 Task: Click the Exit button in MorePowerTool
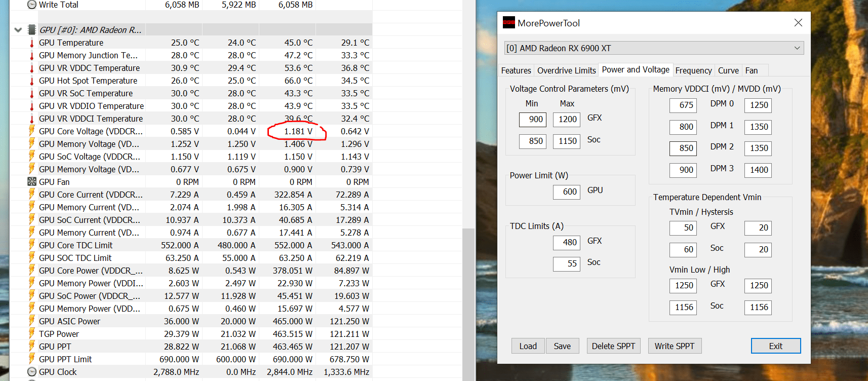(776, 346)
